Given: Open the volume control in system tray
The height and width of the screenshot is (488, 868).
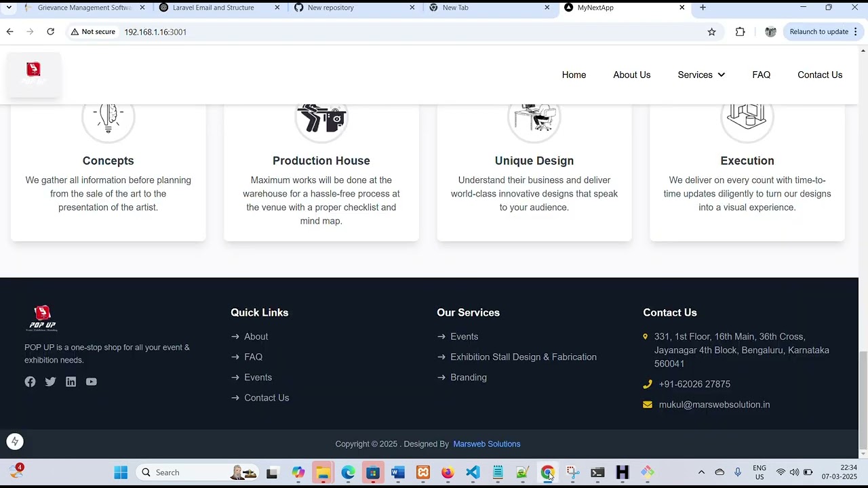Looking at the screenshot, I should point(794,472).
